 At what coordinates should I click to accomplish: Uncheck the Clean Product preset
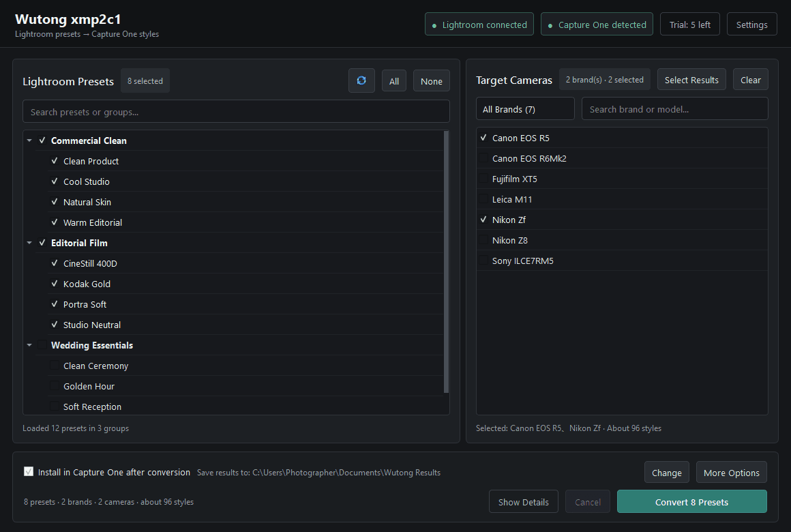(x=55, y=161)
